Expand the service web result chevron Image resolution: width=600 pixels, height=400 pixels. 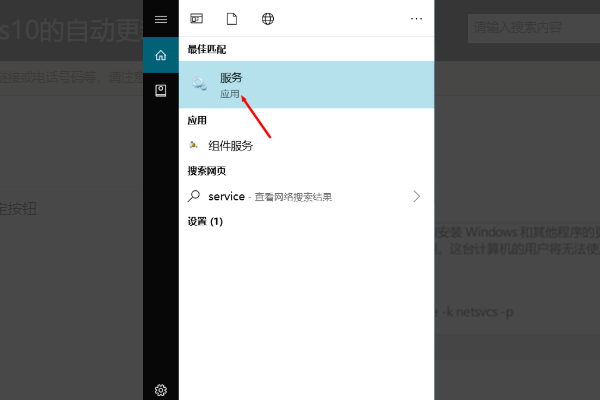[x=417, y=196]
